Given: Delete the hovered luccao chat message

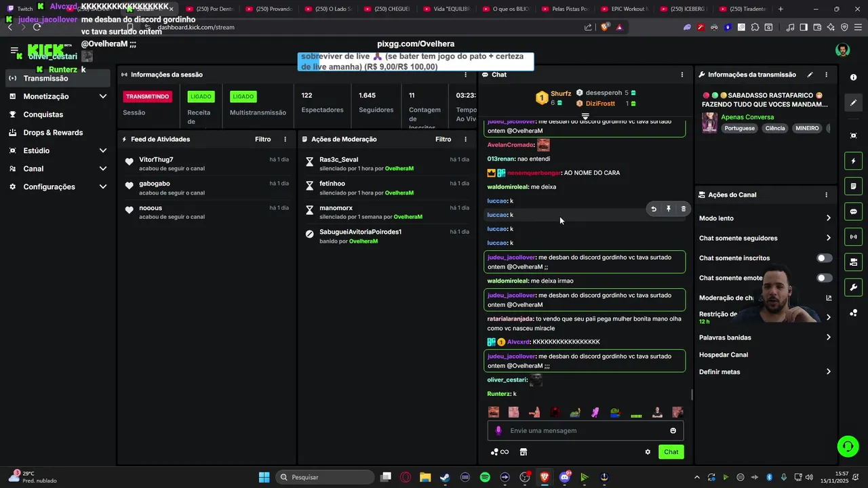Looking at the screenshot, I should 683,209.
